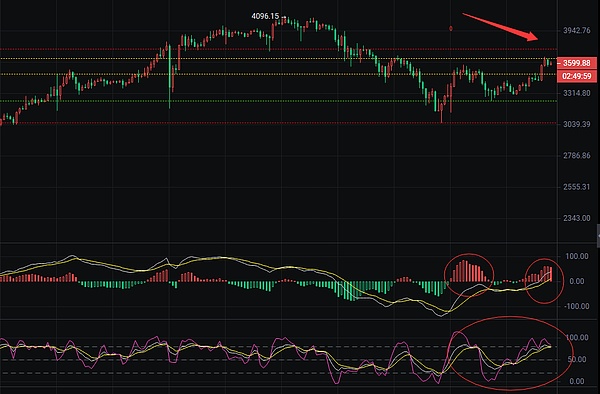Click the countdown timer 02:49:59 label
This screenshot has height=394, width=600.
click(x=576, y=76)
